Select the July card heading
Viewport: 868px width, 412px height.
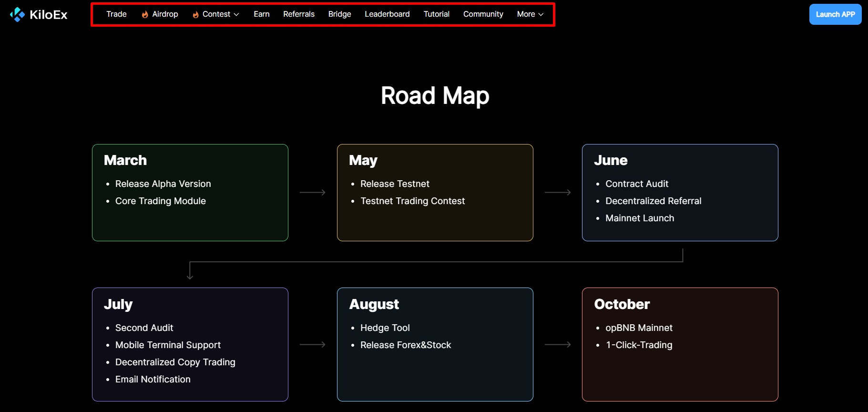point(118,305)
